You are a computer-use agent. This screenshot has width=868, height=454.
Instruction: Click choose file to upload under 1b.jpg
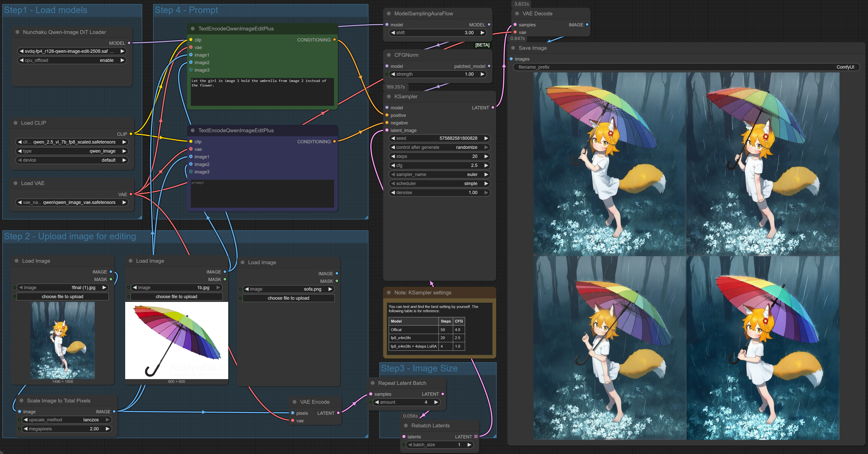click(176, 297)
